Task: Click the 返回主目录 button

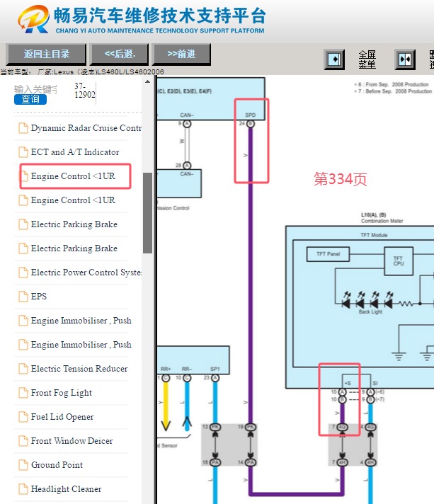Action: point(46,54)
